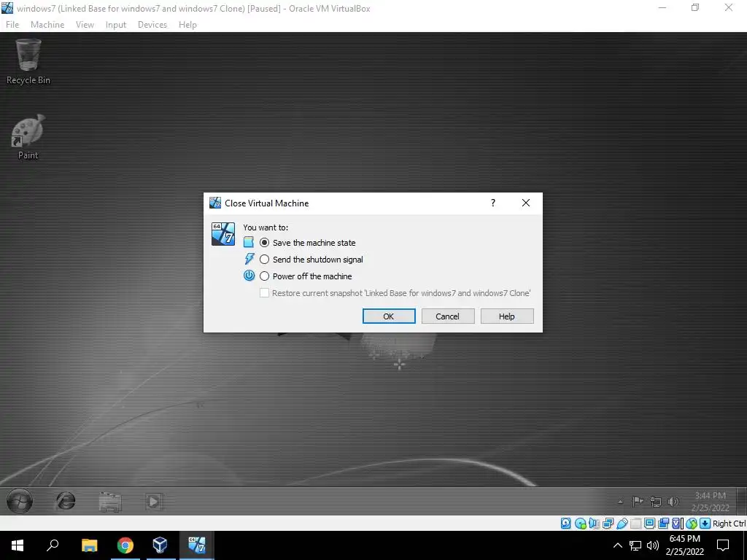Click the hard disk activity status icon
The image size is (747, 560).
point(565,524)
